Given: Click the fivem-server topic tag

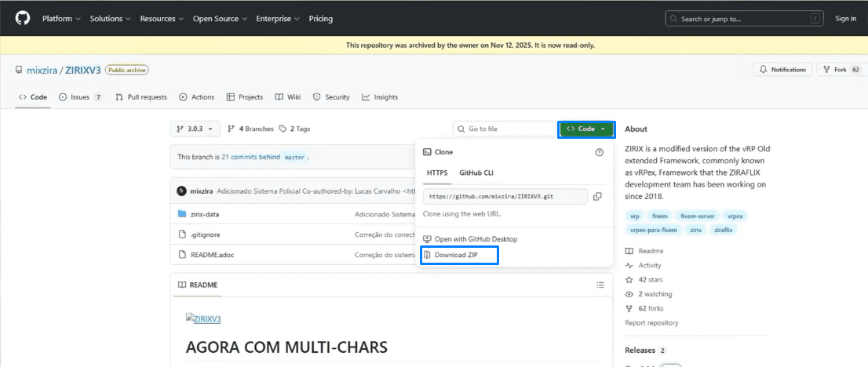Looking at the screenshot, I should (698, 216).
